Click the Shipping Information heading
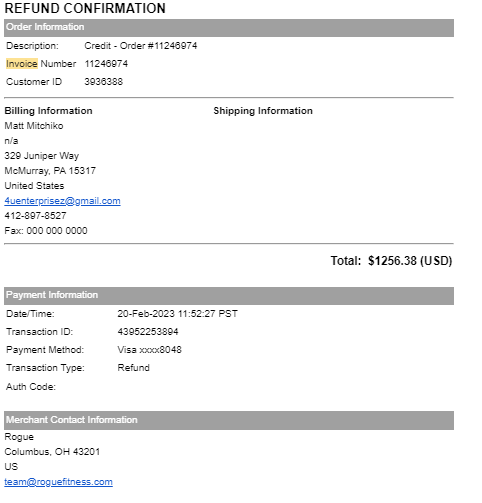The width and height of the screenshot is (482, 503). pos(263,111)
